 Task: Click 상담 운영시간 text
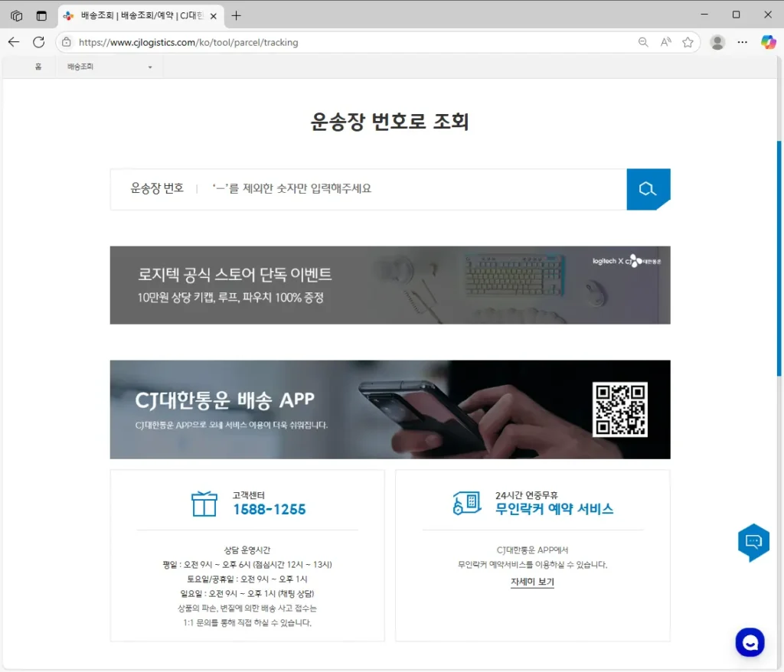pyautogui.click(x=247, y=550)
